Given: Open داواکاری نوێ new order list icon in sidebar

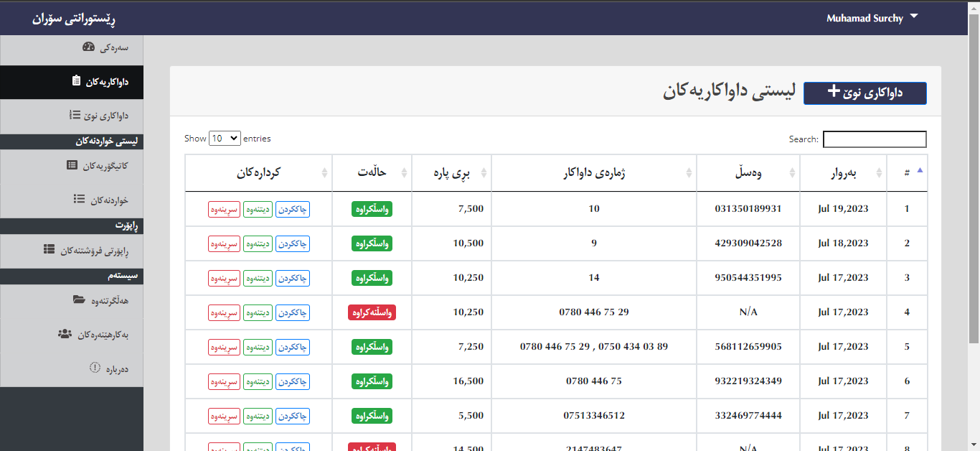Looking at the screenshot, I should point(75,115).
